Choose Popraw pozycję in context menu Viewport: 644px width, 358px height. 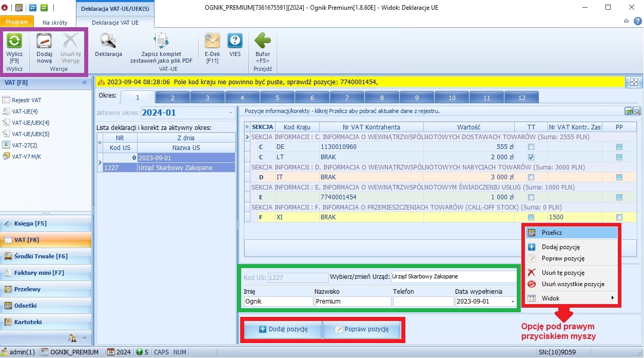pos(571,258)
